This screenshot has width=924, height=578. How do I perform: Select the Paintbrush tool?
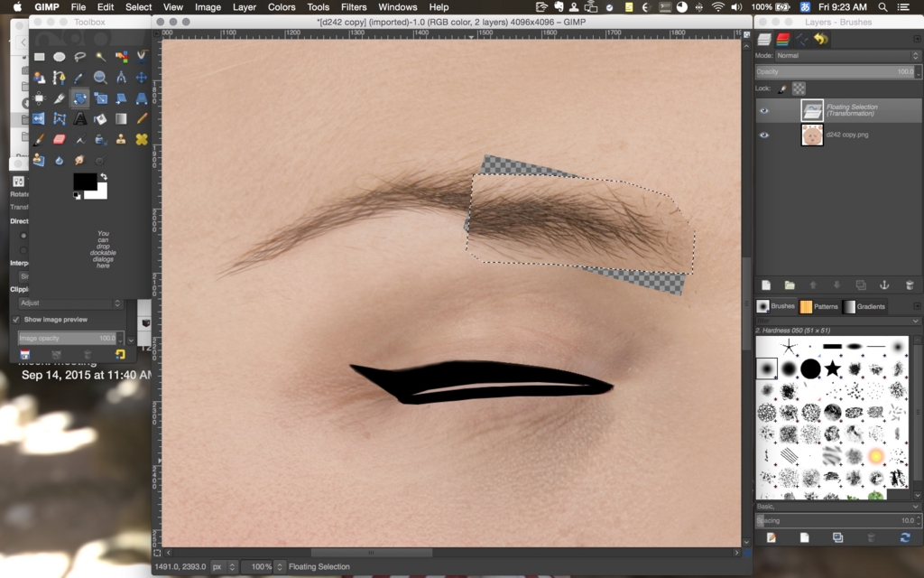39,140
